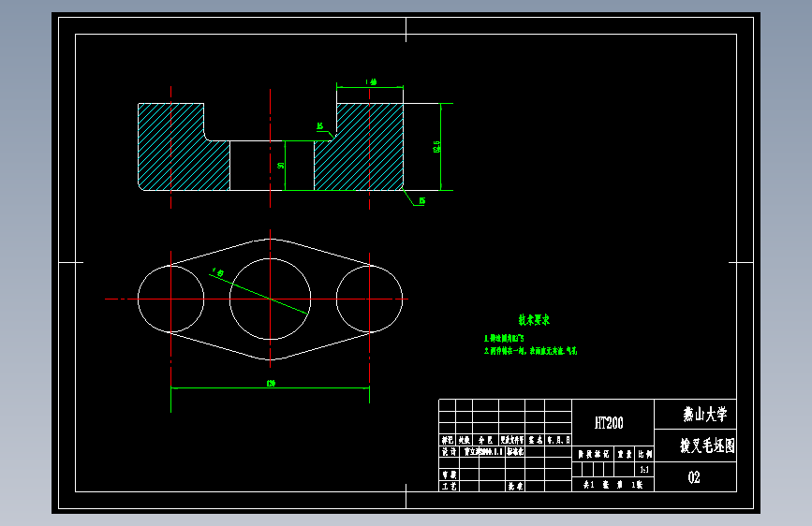Select the 拨叉毛坯图 drawing title text
This screenshot has width=812, height=526.
707,446
